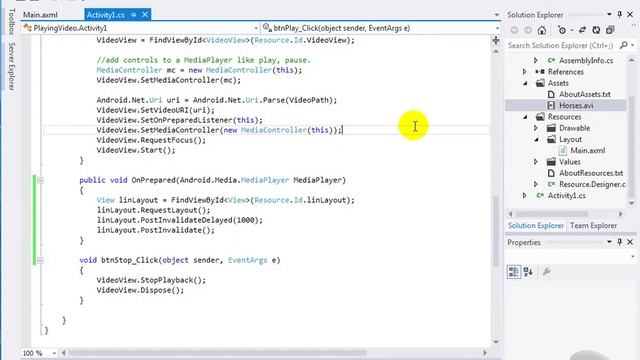Image resolution: width=640 pixels, height=360 pixels.
Task: Expand the Activity1.cs node in tree
Action: coord(525,196)
